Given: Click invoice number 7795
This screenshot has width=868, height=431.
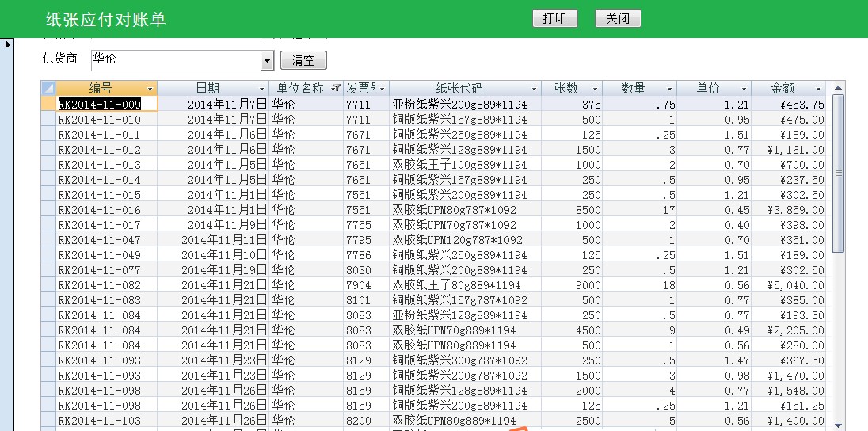Looking at the screenshot, I should [366, 240].
